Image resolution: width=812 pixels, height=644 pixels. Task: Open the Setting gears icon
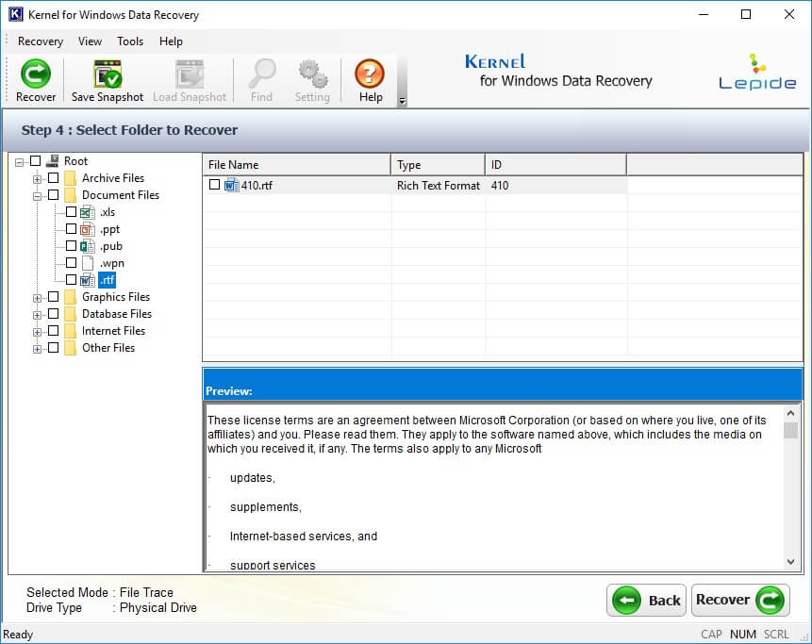pyautogui.click(x=313, y=74)
